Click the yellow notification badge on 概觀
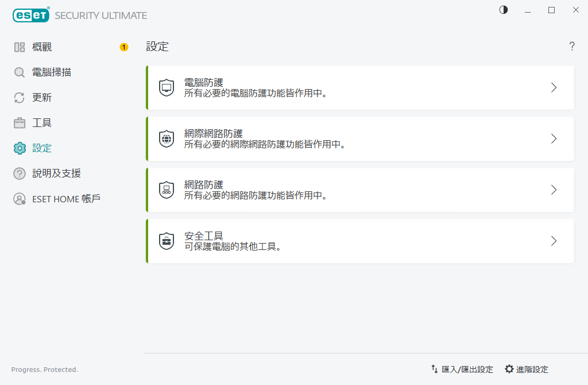The height and width of the screenshot is (385, 588). coord(124,47)
